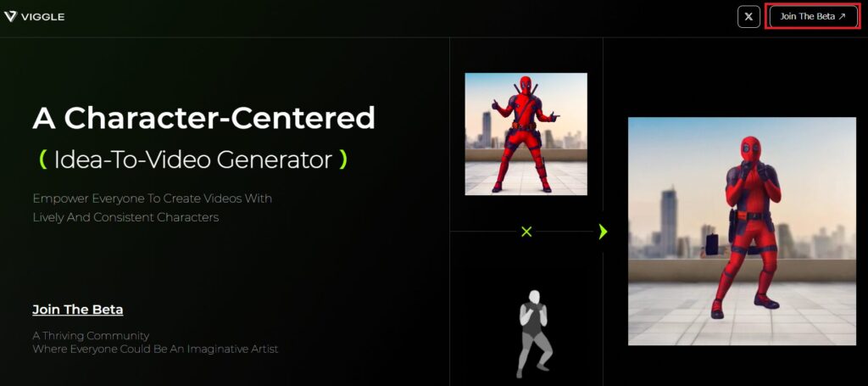Click the green right-pointing arrow chevron
Viewport: 868px width, 386px height.
click(x=603, y=232)
